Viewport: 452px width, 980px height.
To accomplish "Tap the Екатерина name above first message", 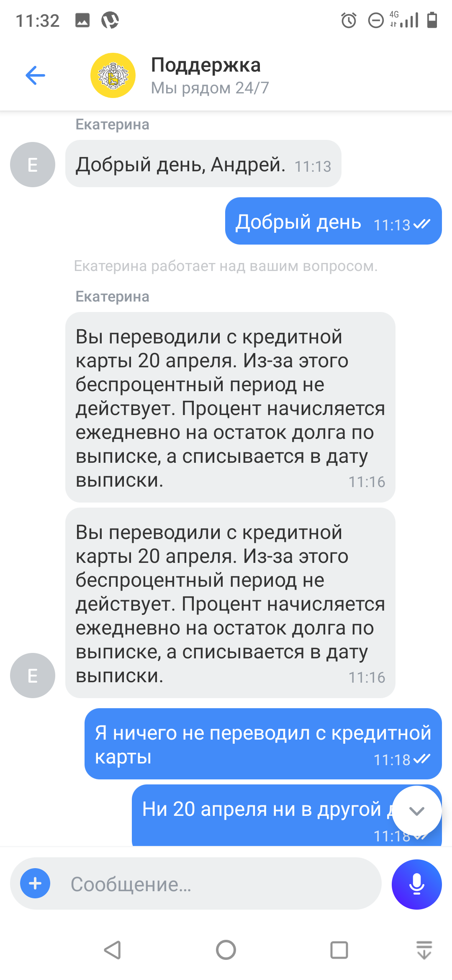I will coord(112,125).
